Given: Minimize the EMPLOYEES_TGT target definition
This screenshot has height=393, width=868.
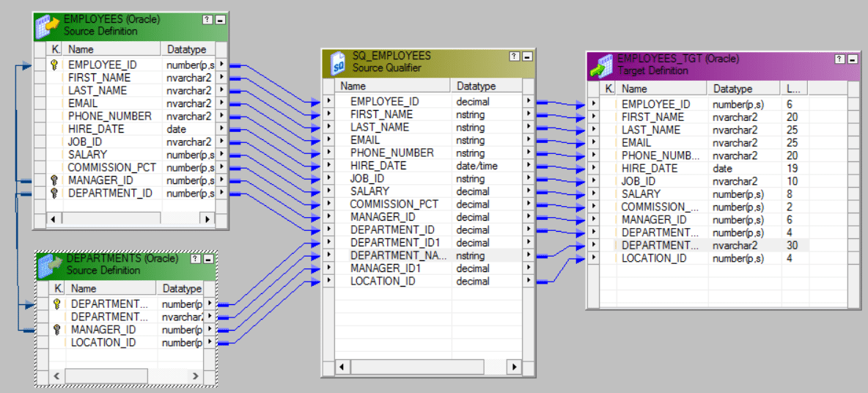Looking at the screenshot, I should tap(853, 59).
